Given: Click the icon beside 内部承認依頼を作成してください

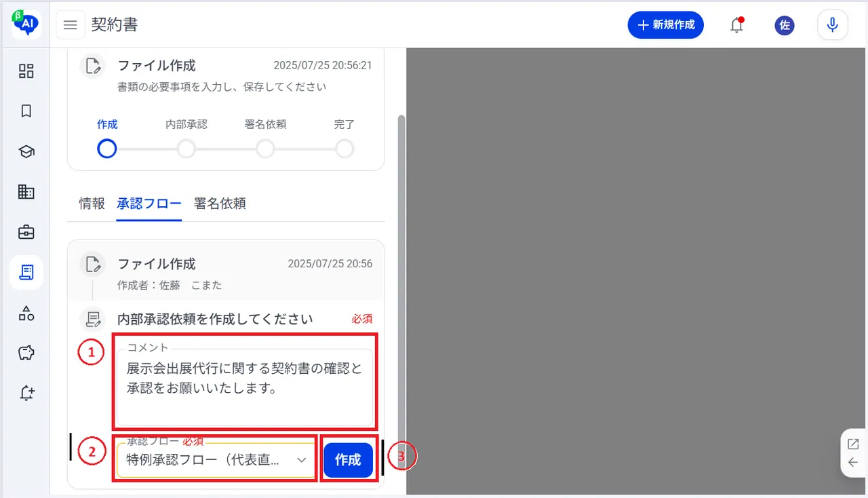Looking at the screenshot, I should pyautogui.click(x=92, y=319).
